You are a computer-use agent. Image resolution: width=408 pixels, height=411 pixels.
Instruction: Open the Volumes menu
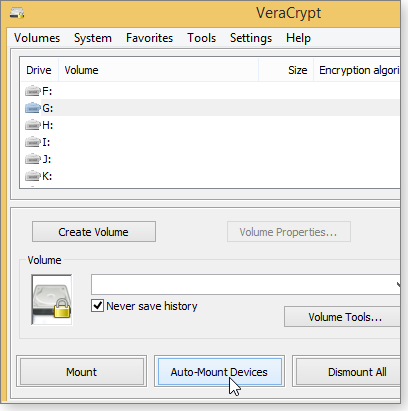coord(37,38)
